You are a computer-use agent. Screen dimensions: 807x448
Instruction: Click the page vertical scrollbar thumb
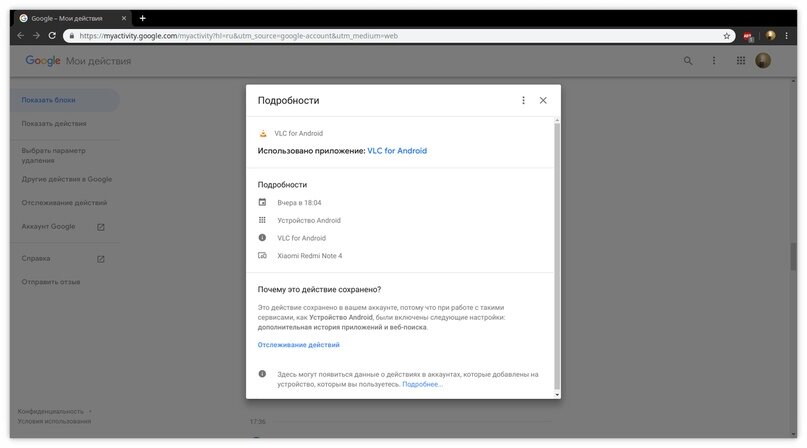coord(793,256)
